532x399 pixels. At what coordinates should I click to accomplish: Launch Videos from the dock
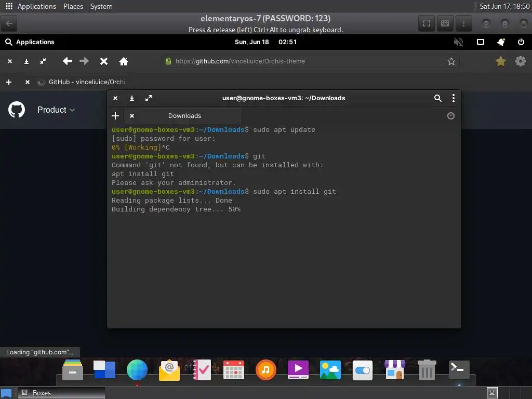point(298,370)
